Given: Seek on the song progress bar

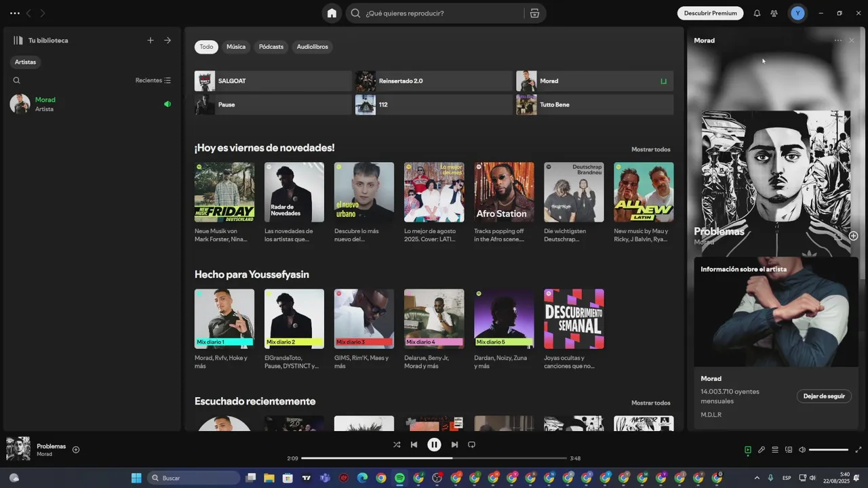Looking at the screenshot, I should [x=434, y=458].
